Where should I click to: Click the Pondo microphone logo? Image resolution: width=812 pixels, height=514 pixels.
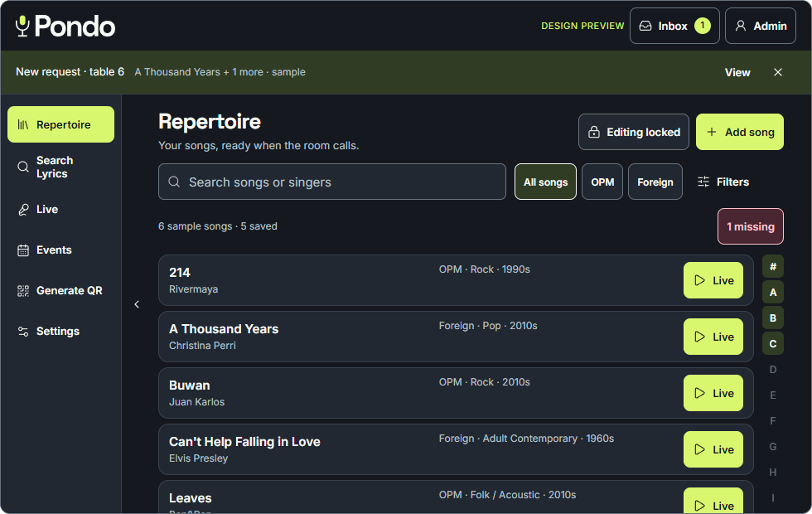pos(65,26)
